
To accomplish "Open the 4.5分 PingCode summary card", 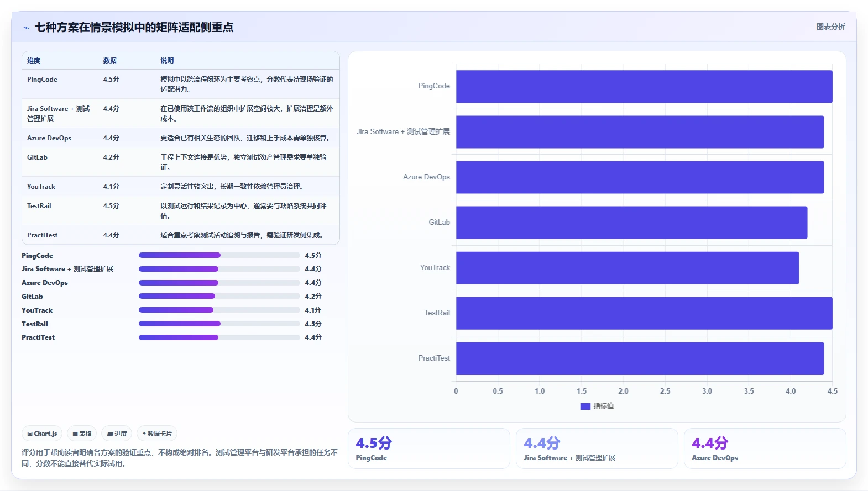I will coord(429,448).
